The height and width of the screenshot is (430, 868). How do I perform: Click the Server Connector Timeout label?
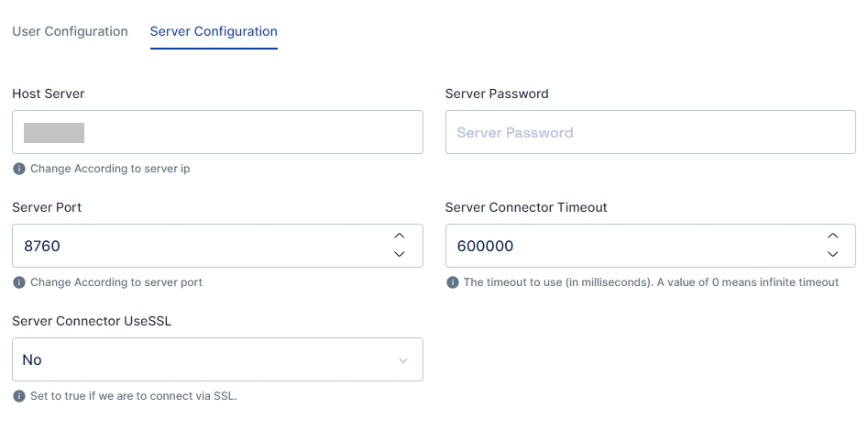pos(526,207)
